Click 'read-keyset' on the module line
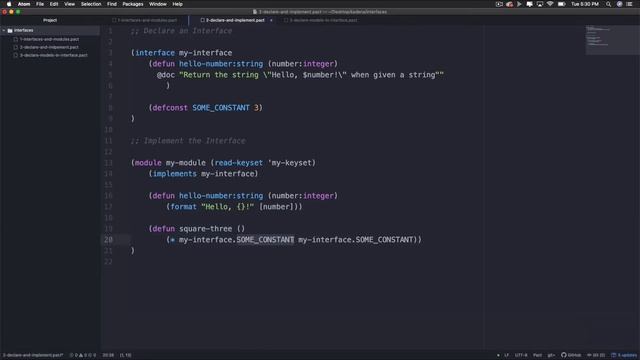Screen dimensions: 640x360 click(239, 162)
